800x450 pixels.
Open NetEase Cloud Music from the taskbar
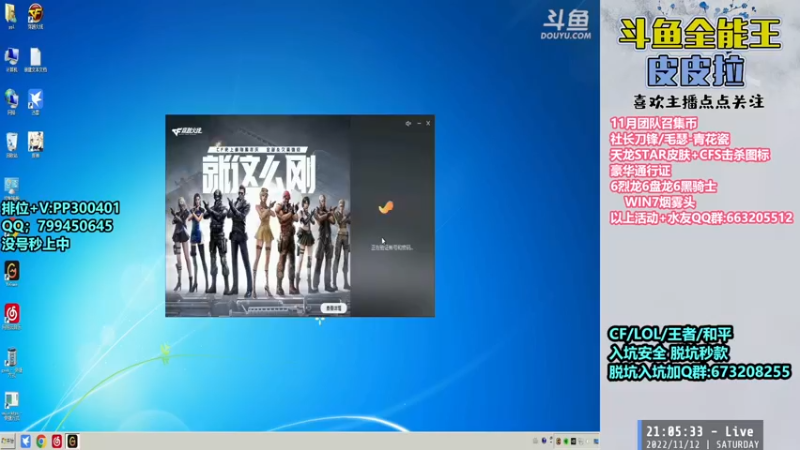(x=57, y=441)
